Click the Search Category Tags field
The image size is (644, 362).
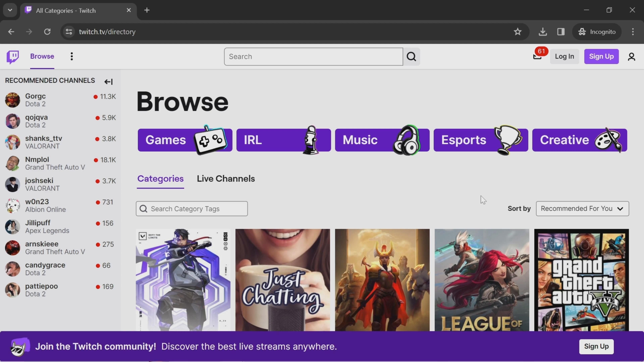click(192, 209)
